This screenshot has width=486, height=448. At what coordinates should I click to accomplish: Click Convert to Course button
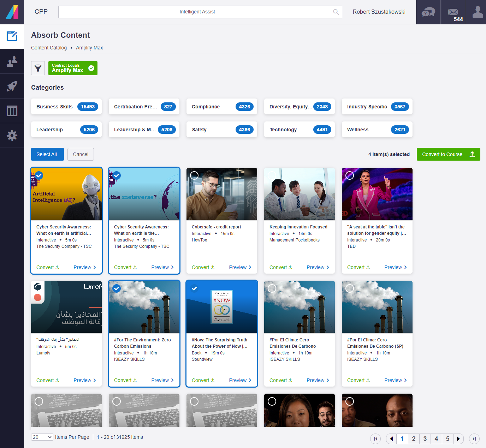pyautogui.click(x=448, y=154)
